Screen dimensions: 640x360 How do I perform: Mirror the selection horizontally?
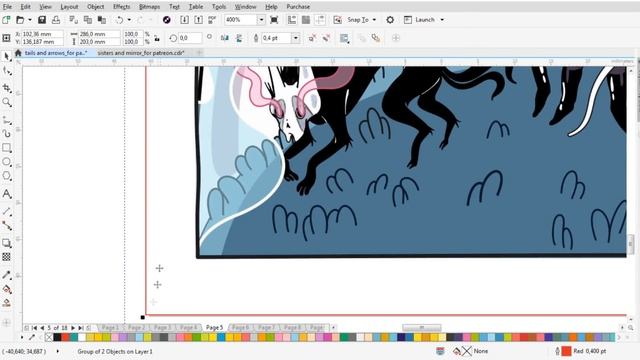click(224, 38)
